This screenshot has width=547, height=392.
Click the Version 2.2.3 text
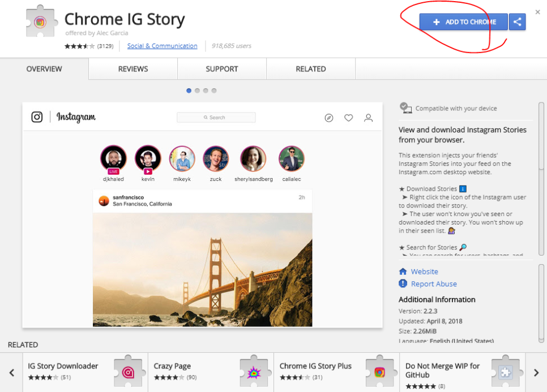click(418, 311)
